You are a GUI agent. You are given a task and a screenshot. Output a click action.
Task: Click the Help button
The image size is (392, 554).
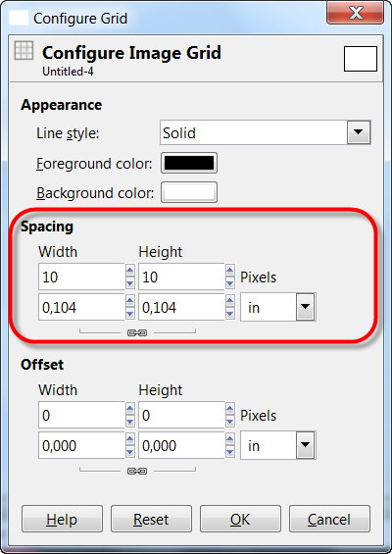(x=62, y=519)
